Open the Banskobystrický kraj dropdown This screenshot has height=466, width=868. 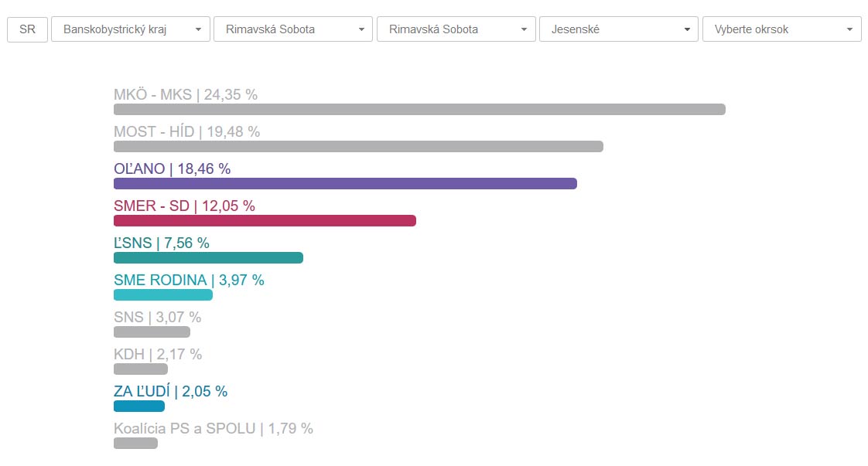pos(130,29)
